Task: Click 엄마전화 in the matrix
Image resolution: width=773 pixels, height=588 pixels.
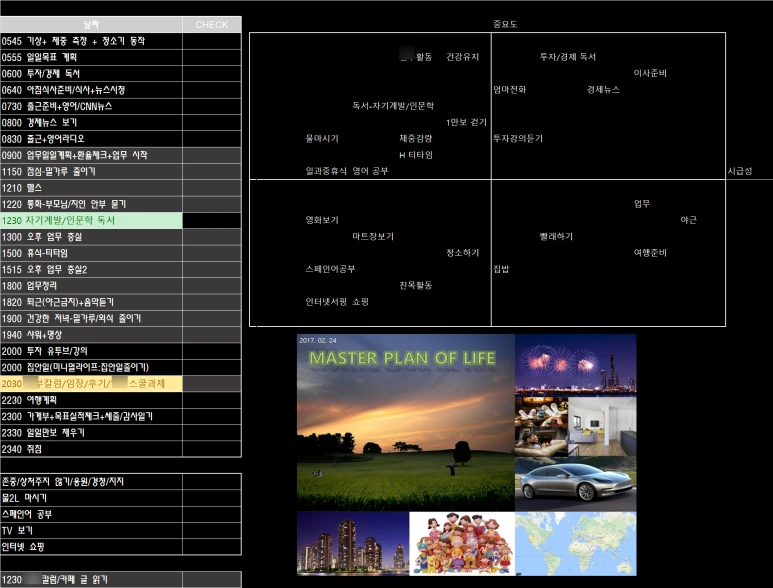Action: tap(510, 89)
